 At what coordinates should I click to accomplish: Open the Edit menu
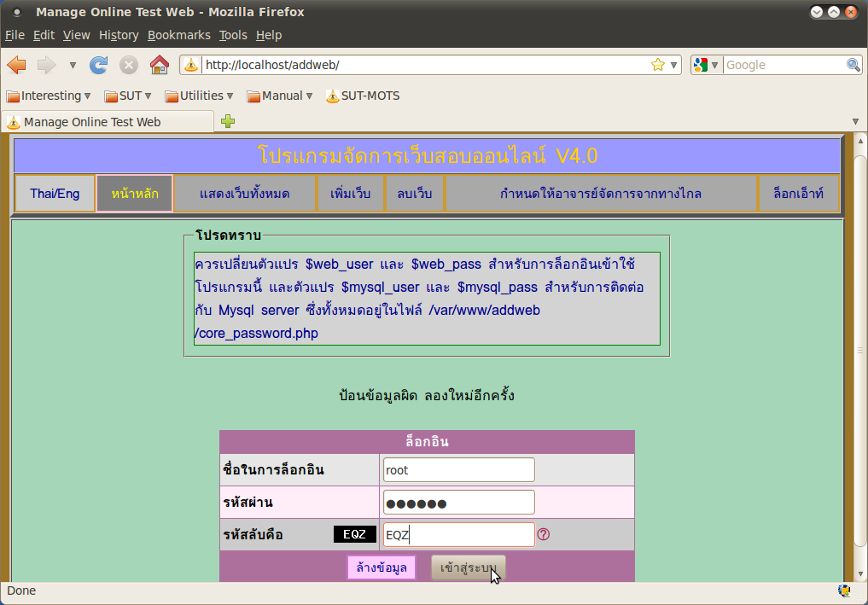tap(44, 35)
